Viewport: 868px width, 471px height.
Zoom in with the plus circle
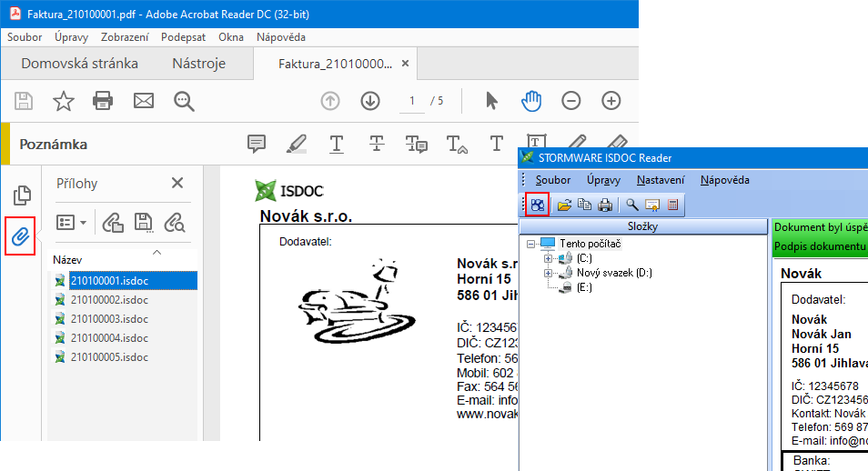coord(611,101)
